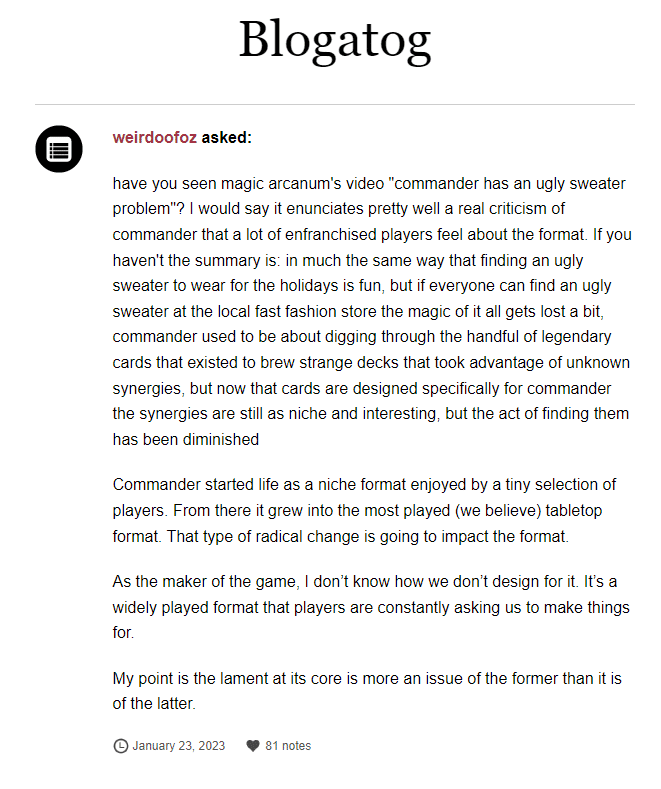
Task: Click the heart icon next to notes
Action: [253, 745]
